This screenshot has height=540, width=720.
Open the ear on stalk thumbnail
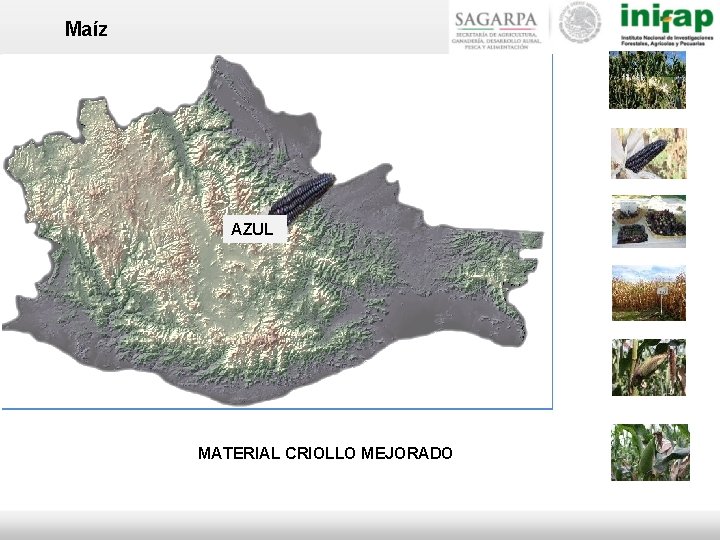(x=649, y=367)
